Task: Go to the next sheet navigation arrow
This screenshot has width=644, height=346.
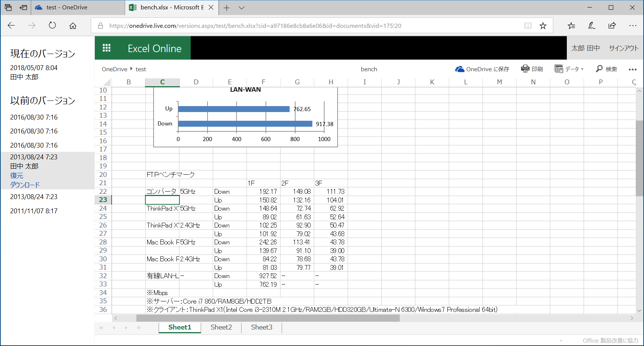Action: 126,328
